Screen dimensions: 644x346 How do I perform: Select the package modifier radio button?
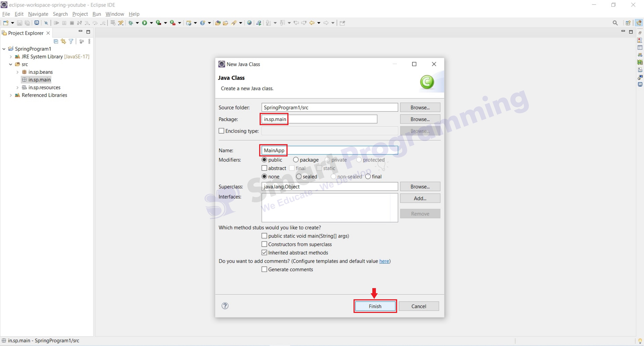coord(296,160)
